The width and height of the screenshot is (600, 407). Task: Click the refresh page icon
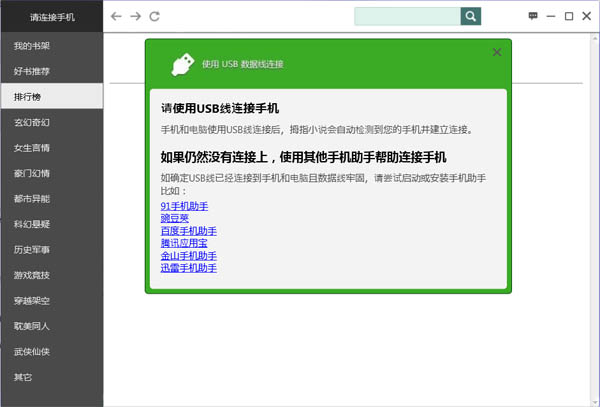click(155, 17)
